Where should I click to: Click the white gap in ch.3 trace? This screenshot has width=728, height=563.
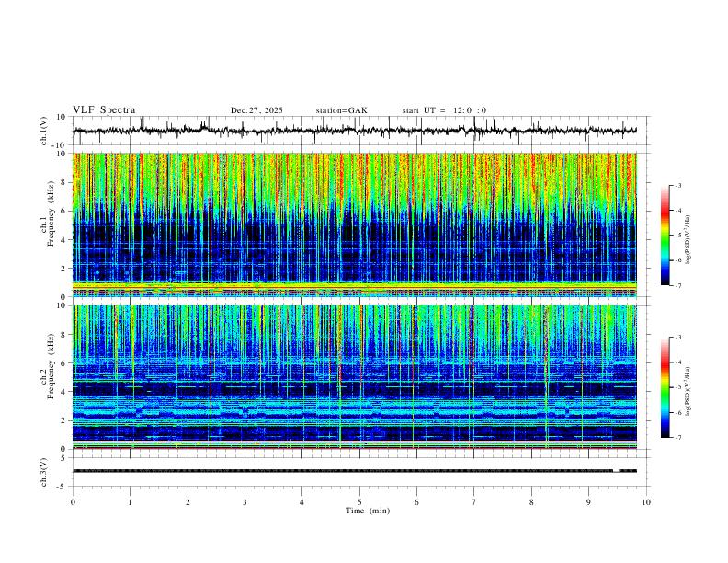tap(616, 471)
